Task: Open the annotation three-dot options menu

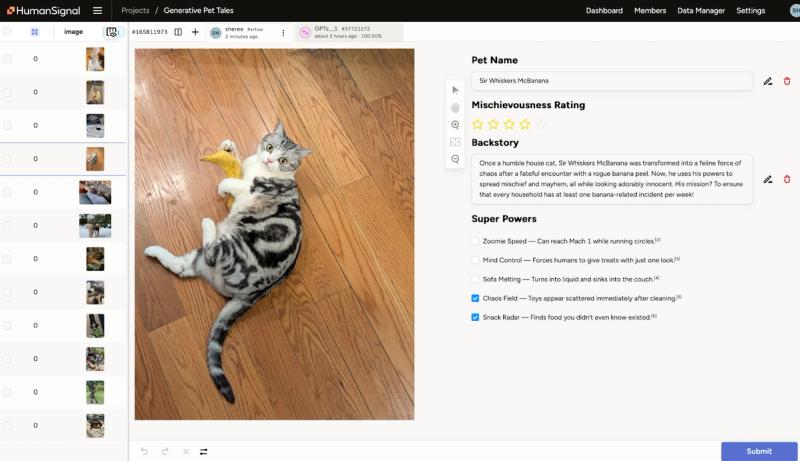Action: pos(283,33)
